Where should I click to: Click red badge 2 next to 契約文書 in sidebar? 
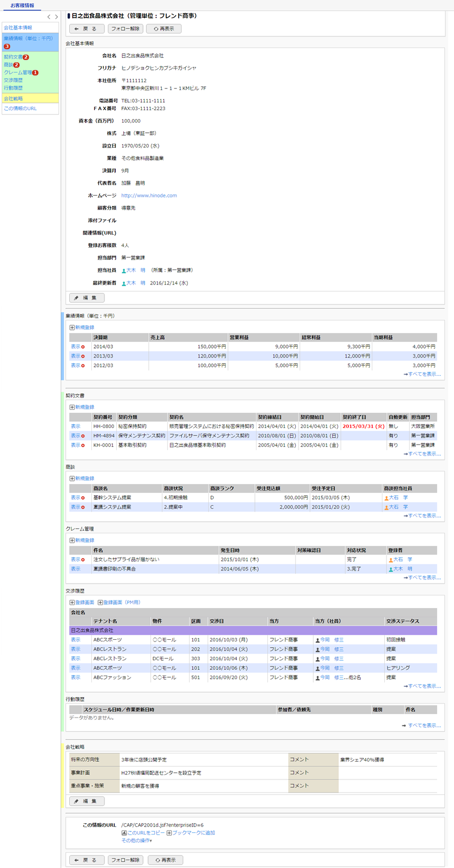point(26,57)
